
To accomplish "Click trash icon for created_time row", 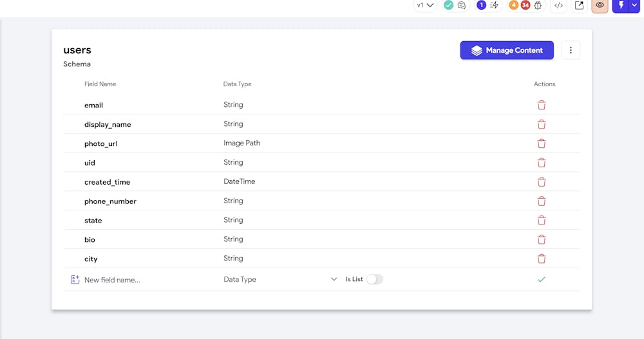I will pos(542,182).
